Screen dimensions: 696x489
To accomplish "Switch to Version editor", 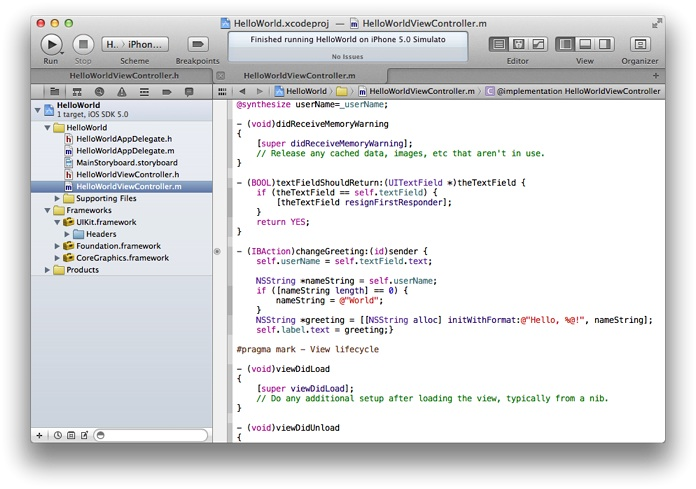I will pos(538,44).
